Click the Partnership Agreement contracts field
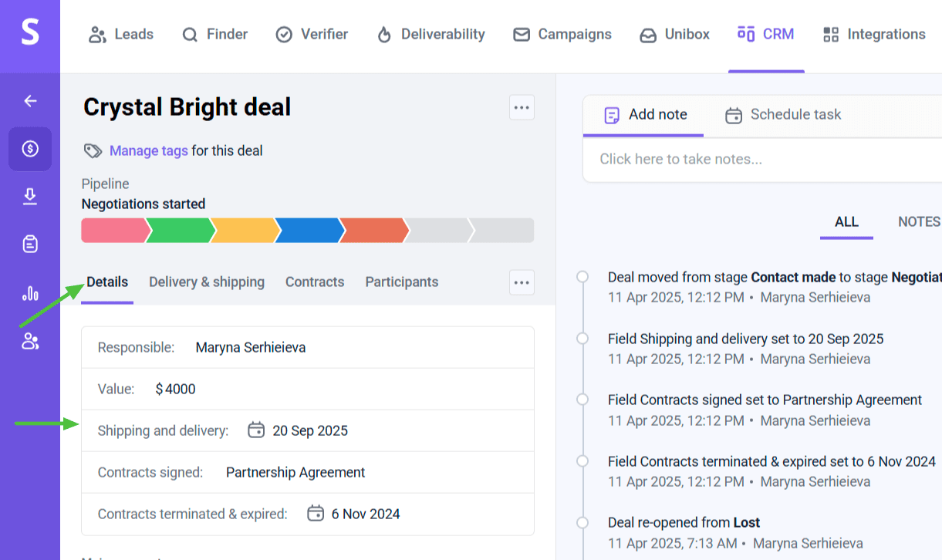942x560 pixels. (x=295, y=472)
